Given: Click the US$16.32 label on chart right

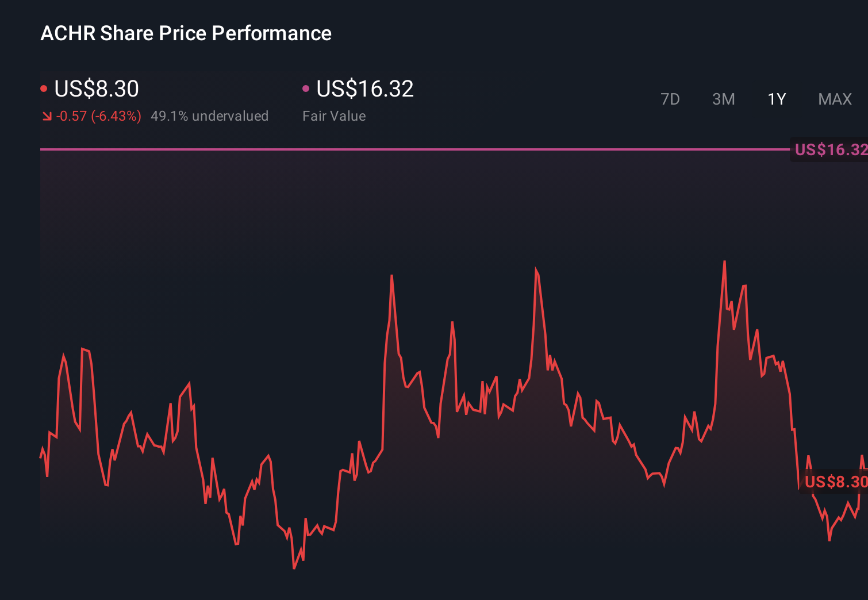Looking at the screenshot, I should [829, 150].
